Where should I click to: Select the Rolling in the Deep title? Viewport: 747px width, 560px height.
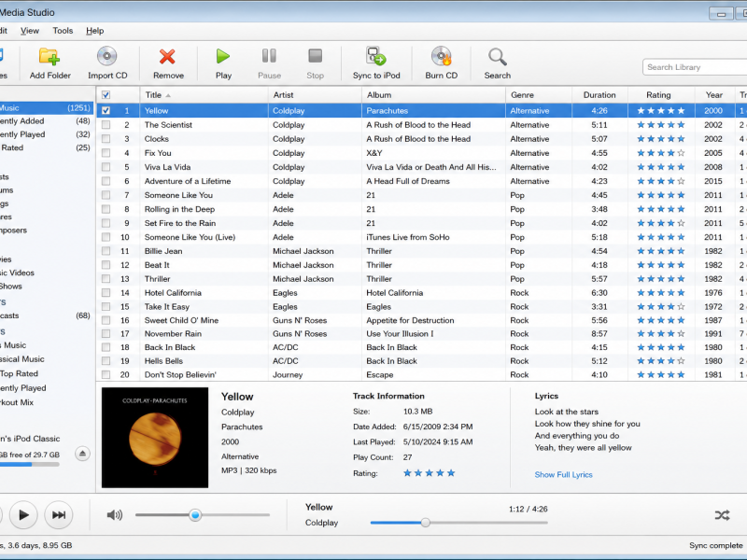click(179, 209)
